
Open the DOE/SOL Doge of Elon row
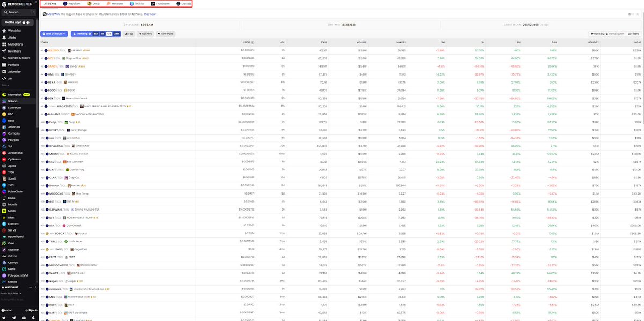[341, 58]
